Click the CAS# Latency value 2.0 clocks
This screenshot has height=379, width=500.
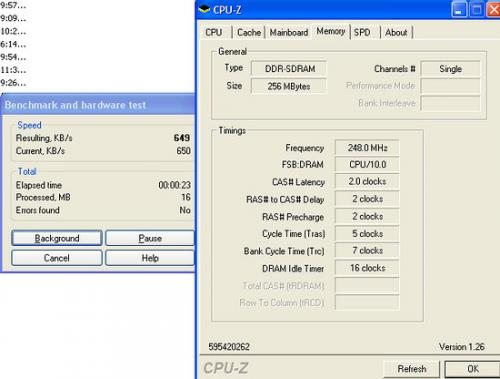click(x=367, y=182)
